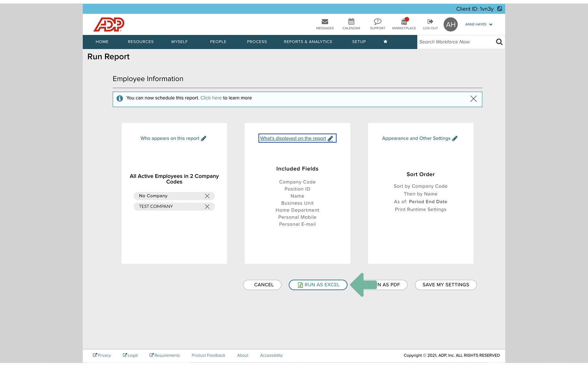
Task: Click the ADP logo
Action: pos(109,25)
